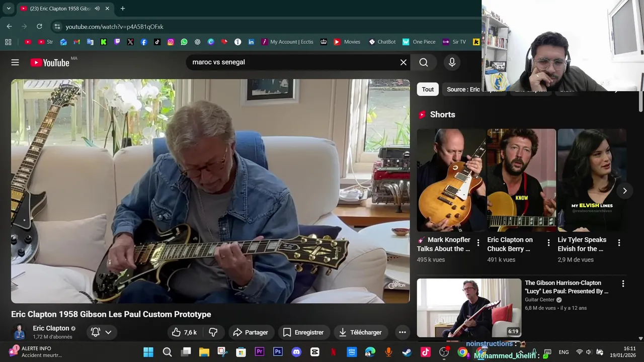The height and width of the screenshot is (362, 644).
Task: Open the Mark Knopfler Short thumbnail
Action: click(451, 180)
